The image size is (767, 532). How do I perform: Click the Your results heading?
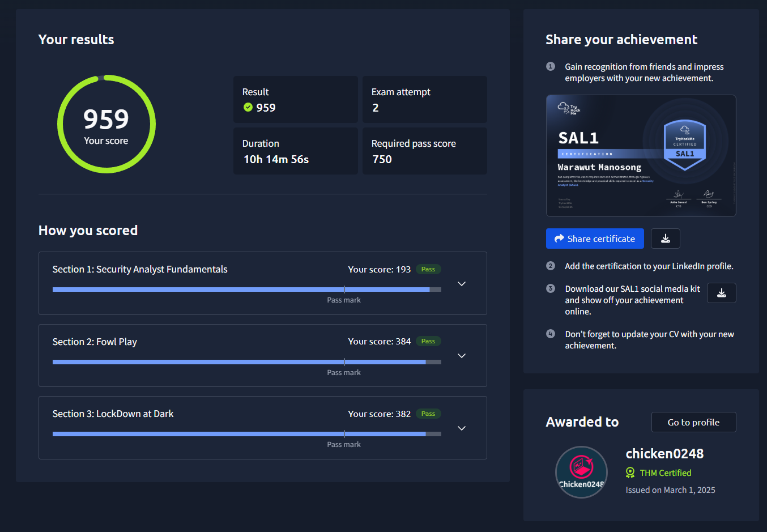coord(76,40)
